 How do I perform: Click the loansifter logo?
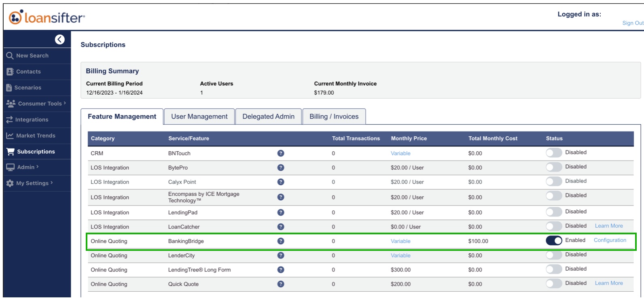tap(47, 17)
